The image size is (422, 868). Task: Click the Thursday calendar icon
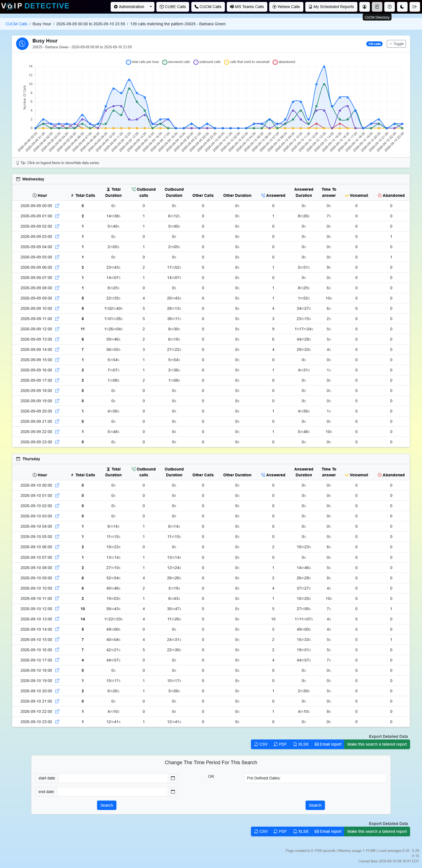[x=18, y=459]
